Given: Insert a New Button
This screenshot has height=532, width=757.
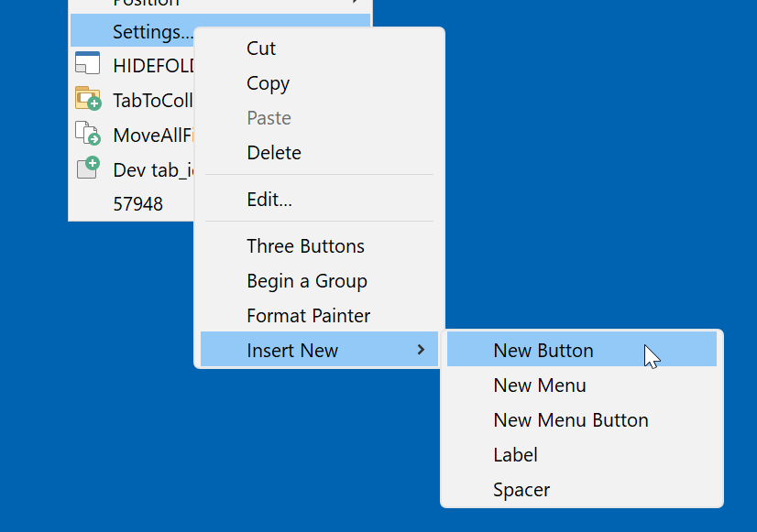Looking at the screenshot, I should tap(543, 351).
